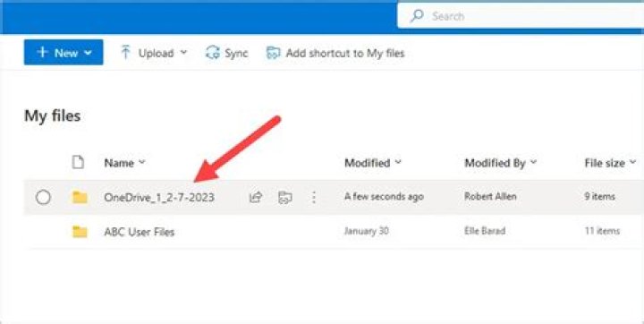Open the ABC User Files folder

coord(140,232)
